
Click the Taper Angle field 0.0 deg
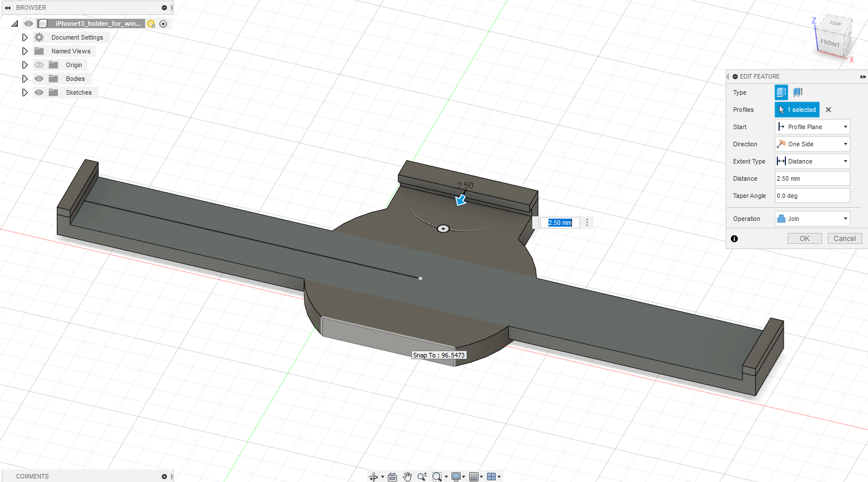click(x=812, y=196)
